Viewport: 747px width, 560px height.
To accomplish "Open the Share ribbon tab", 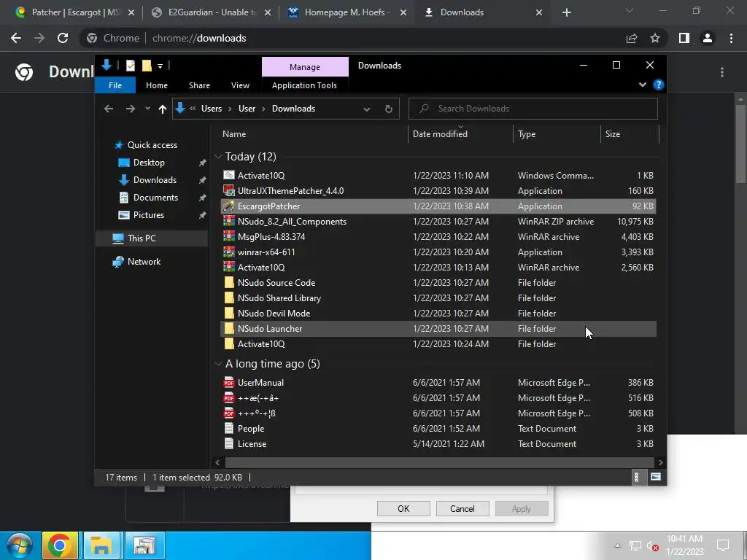I will point(199,85).
